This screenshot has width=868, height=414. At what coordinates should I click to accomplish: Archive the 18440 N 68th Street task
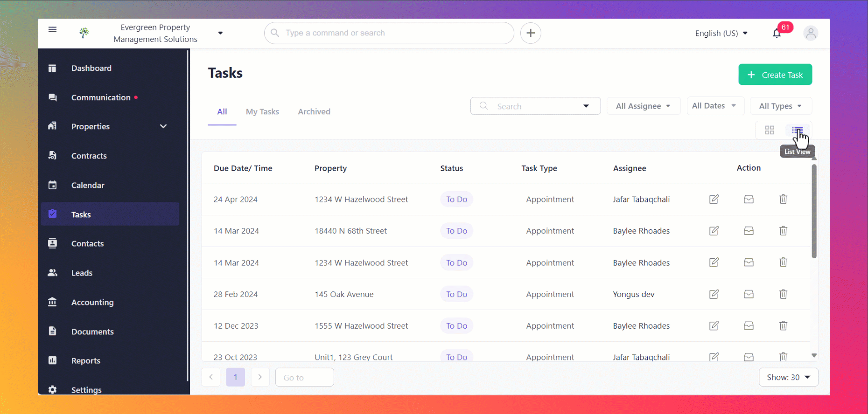(x=749, y=231)
